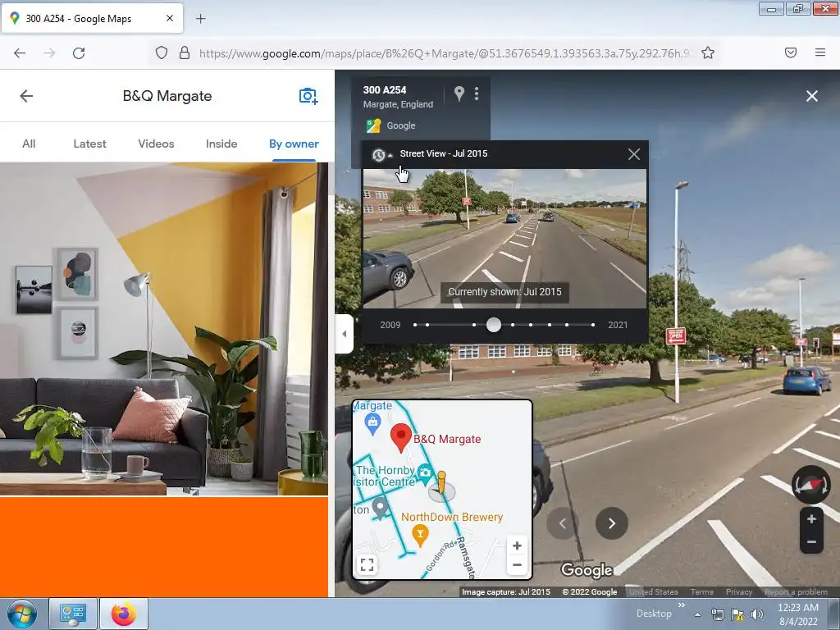Click the Pegman marker on minimap
840x630 pixels.
tap(441, 483)
